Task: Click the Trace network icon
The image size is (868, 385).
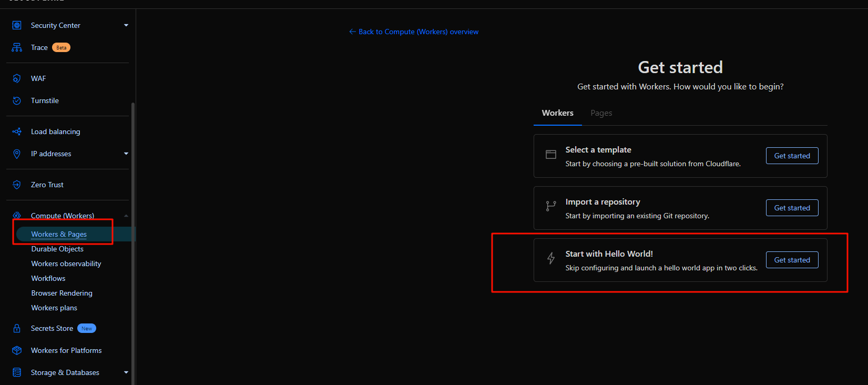Action: pyautogui.click(x=17, y=47)
